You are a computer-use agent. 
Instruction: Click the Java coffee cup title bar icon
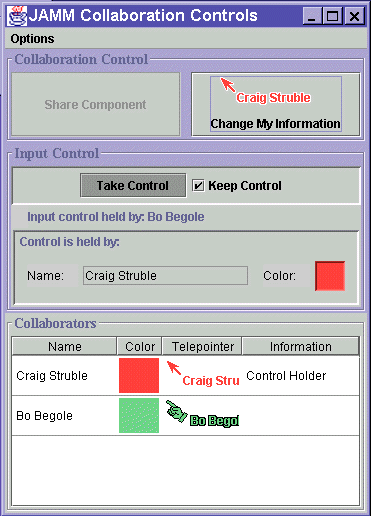pos(17,16)
